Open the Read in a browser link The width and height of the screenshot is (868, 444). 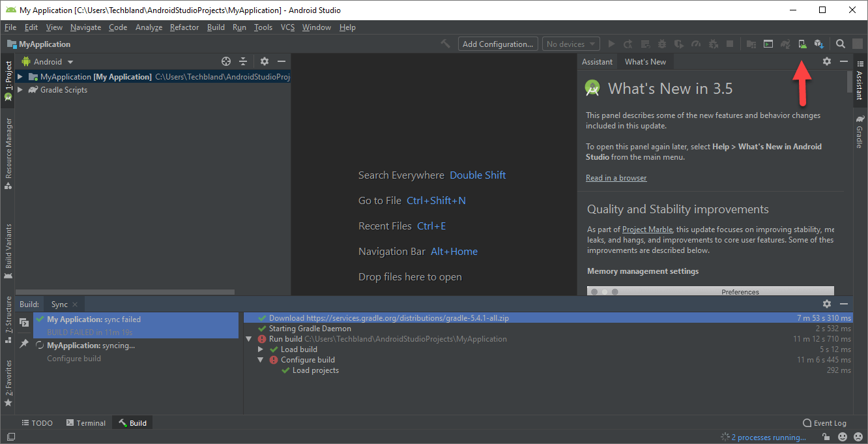[616, 177]
